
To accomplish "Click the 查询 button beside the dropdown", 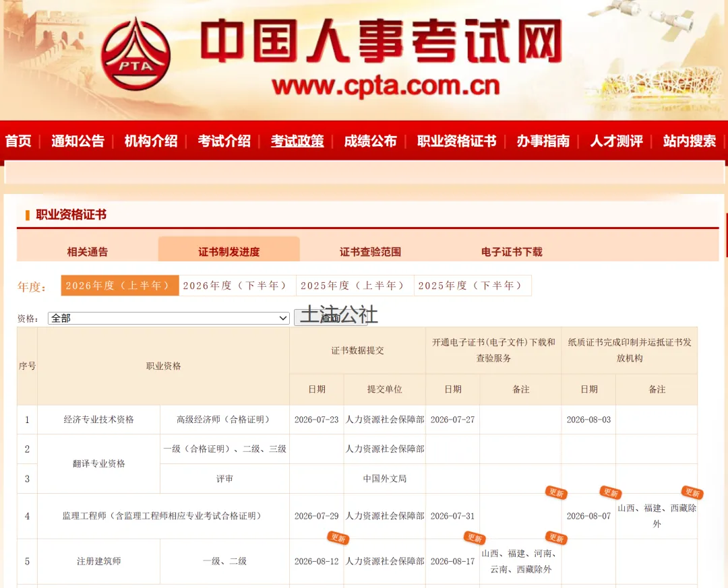I will [330, 318].
